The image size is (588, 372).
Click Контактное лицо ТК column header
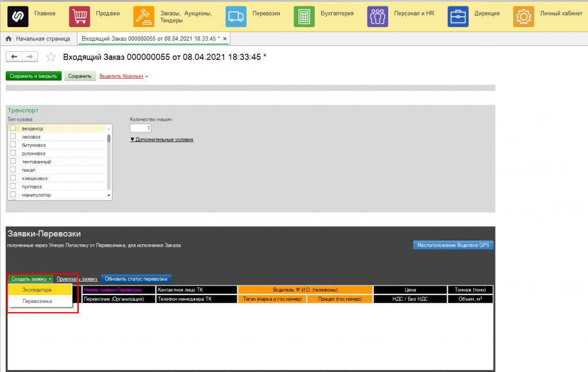click(196, 290)
